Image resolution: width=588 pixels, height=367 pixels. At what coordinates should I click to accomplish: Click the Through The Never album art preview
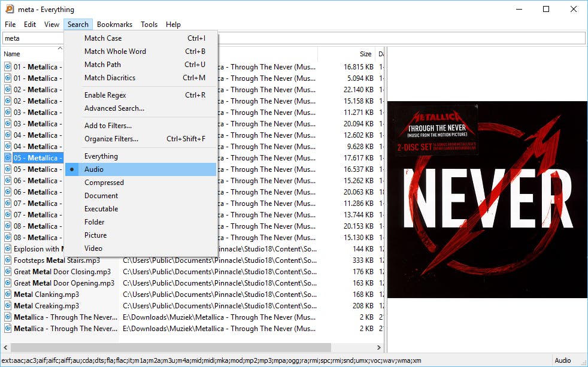click(487, 199)
